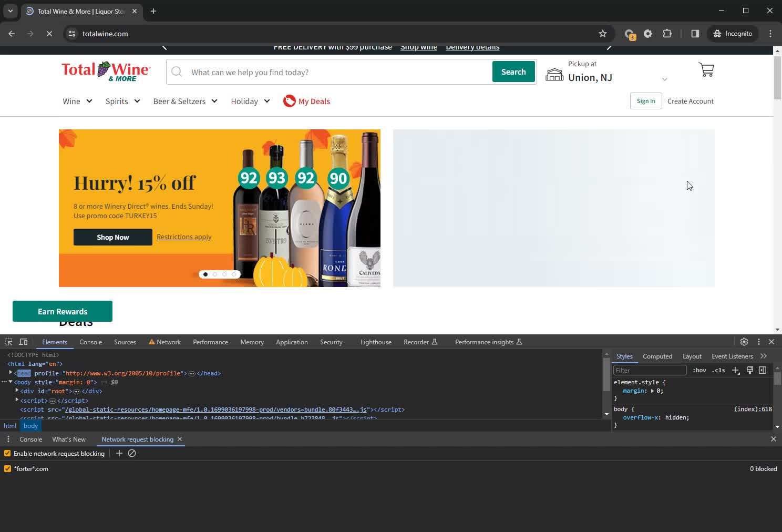The width and height of the screenshot is (782, 532).
Task: Expand the div id root node
Action: tap(17, 391)
